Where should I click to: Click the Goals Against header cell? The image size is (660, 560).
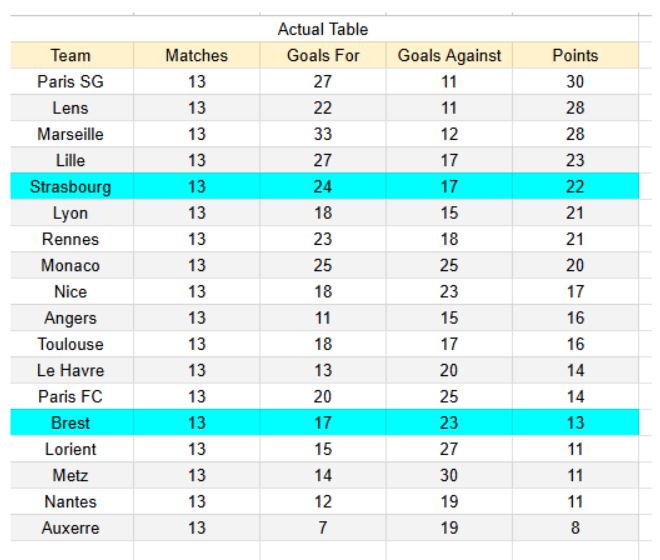click(448, 56)
